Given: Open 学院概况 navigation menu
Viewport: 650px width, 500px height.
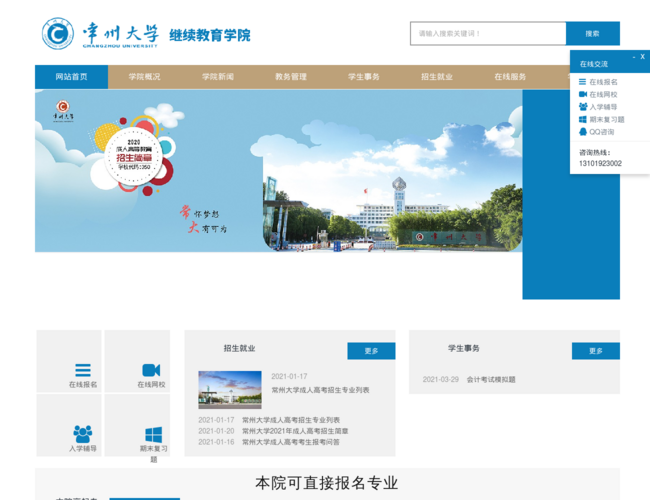Looking at the screenshot, I should (144, 77).
